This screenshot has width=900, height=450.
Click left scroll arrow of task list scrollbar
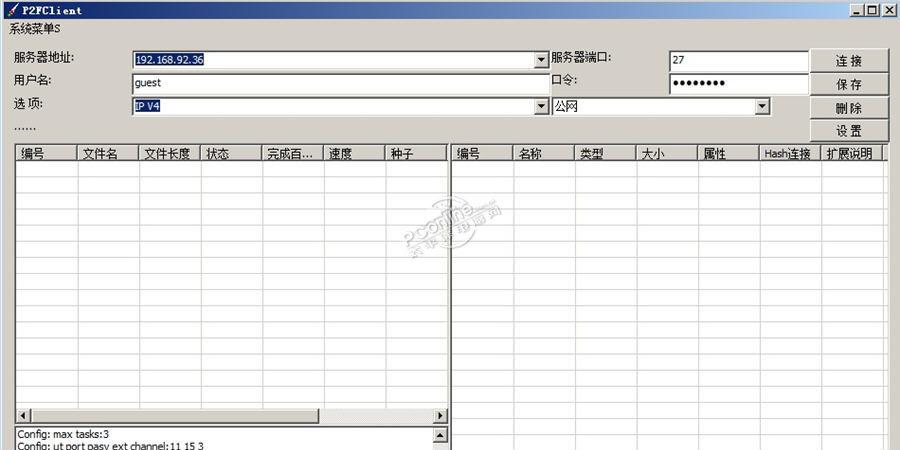24,416
